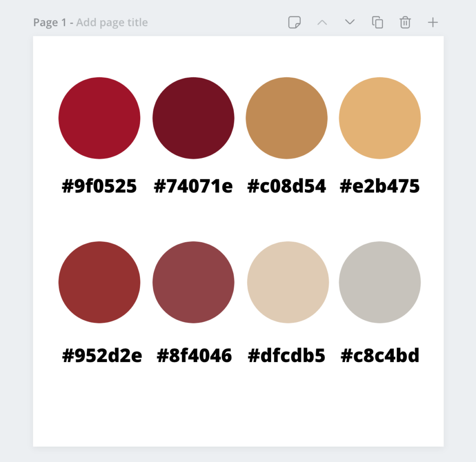Select the '#8f4046' text label
Image resolution: width=476 pixels, height=462 pixels.
tap(194, 355)
